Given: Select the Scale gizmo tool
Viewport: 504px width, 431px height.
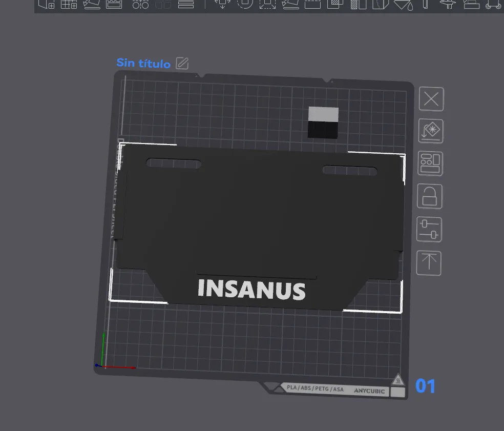Looking at the screenshot, I should pyautogui.click(x=267, y=4).
